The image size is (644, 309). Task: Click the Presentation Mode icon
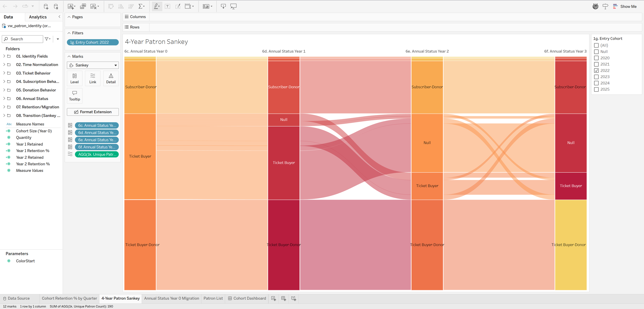(x=233, y=6)
